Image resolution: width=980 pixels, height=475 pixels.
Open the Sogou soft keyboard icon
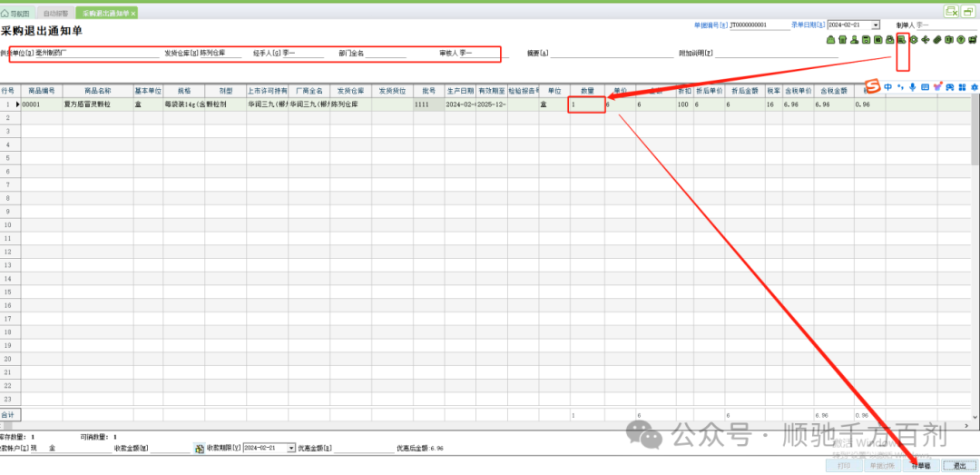tap(925, 87)
